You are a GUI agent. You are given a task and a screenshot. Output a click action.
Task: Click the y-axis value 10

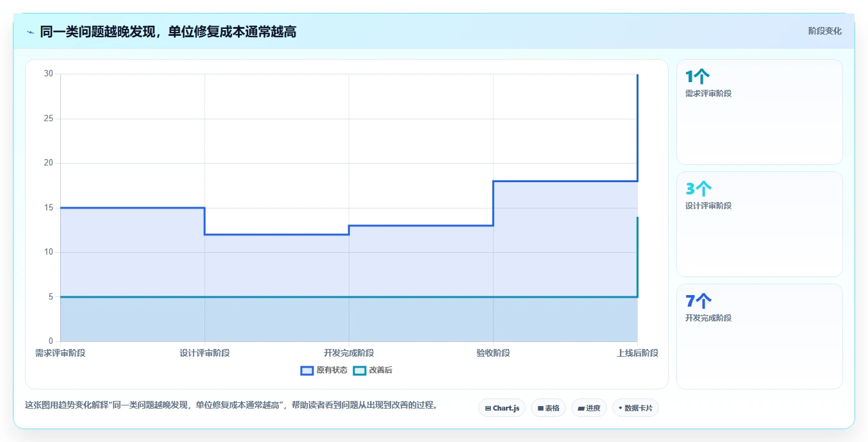(x=49, y=252)
